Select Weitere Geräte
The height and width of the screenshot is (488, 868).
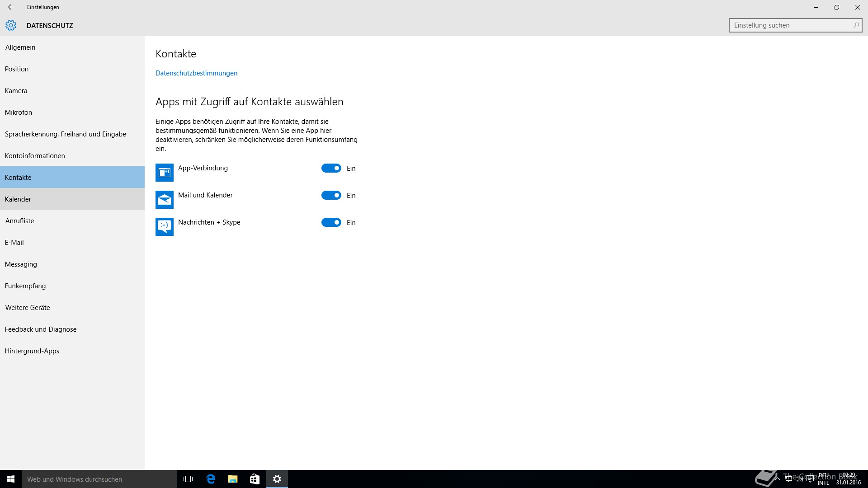[72, 307]
